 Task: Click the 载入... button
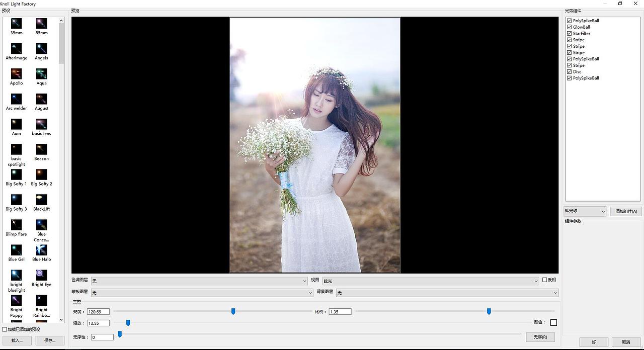pos(17,340)
